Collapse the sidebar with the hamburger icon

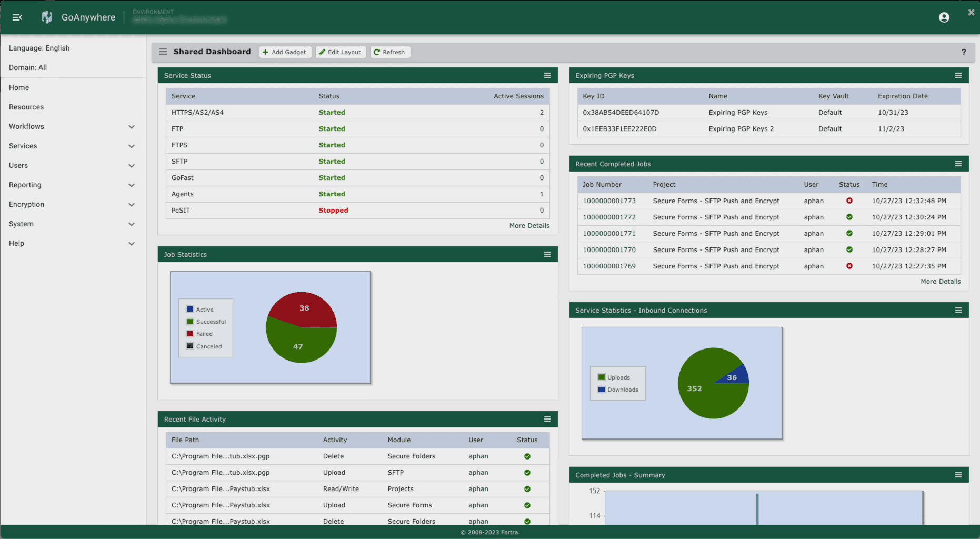pyautogui.click(x=17, y=17)
